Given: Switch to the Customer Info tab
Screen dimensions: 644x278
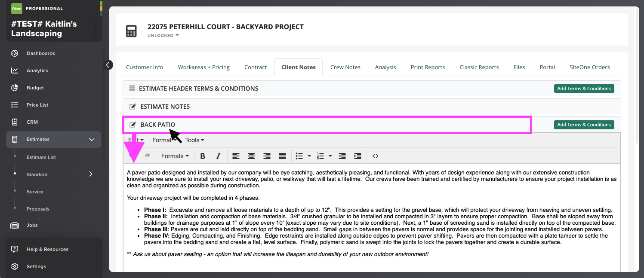Looking at the screenshot, I should tap(145, 67).
